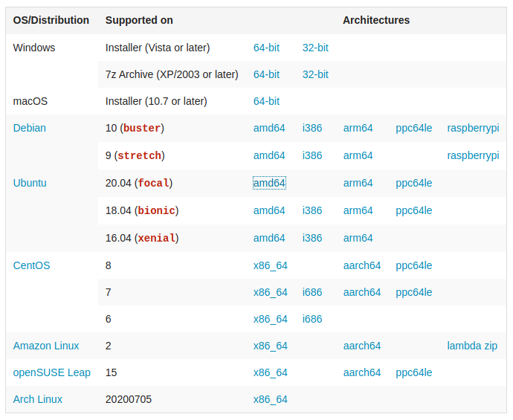Click lambda zip for Amazon Linux 2
This screenshot has height=420, width=513.
tap(472, 346)
